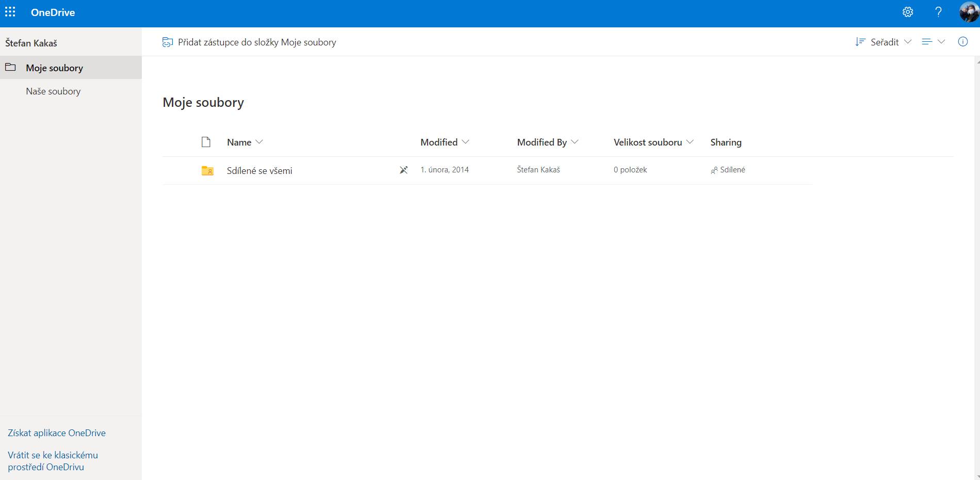Click the sync status icon next to the folder
Image resolution: width=980 pixels, height=480 pixels.
(403, 170)
